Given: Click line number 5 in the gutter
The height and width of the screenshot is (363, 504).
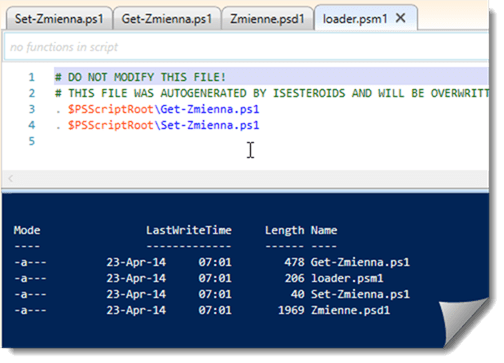Looking at the screenshot, I should [32, 141].
